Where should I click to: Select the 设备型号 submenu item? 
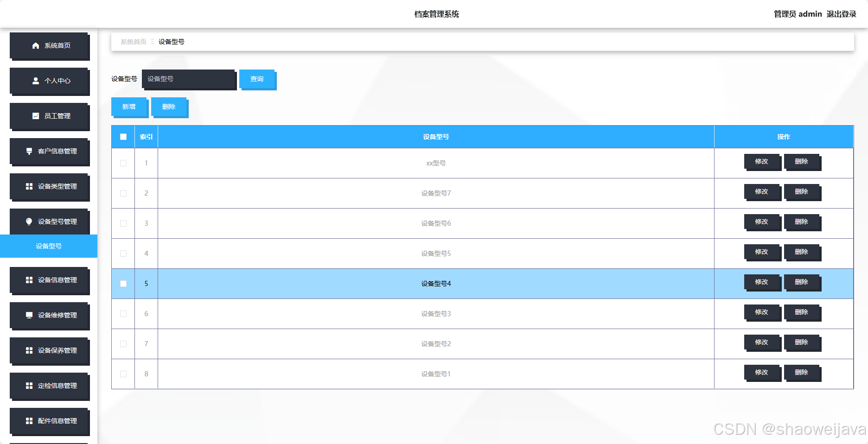49,246
